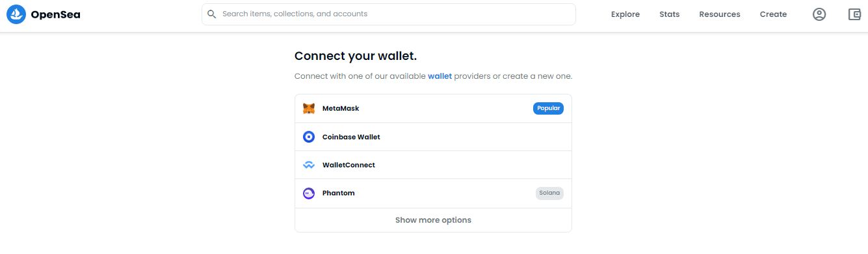Choose the WalletConnect label text

[x=349, y=165]
